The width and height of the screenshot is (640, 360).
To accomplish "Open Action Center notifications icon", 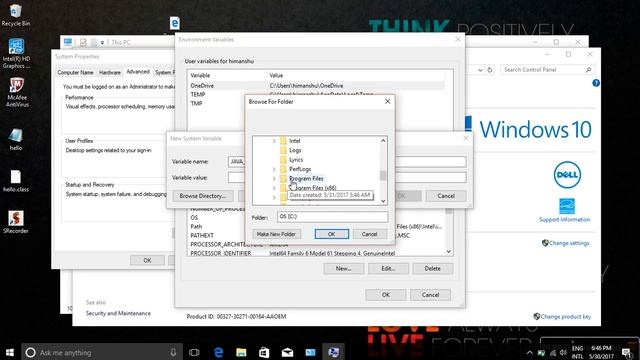I will coord(627,353).
